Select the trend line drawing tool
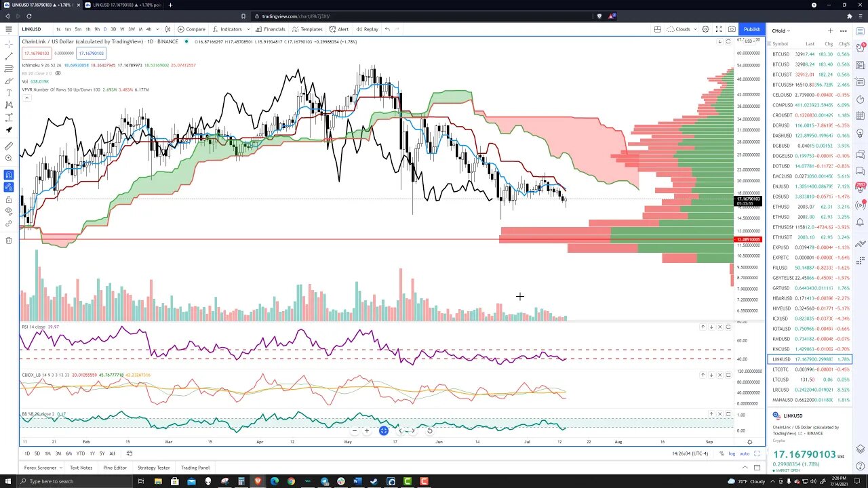868x488 pixels. click(x=9, y=56)
